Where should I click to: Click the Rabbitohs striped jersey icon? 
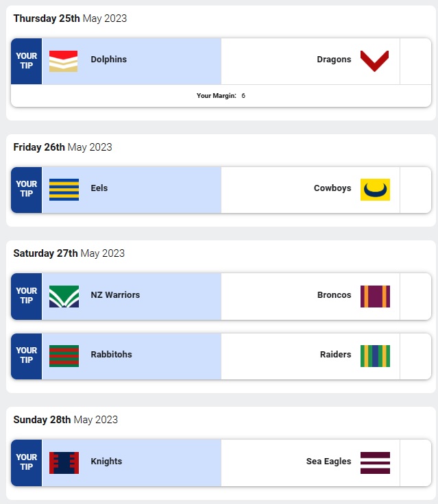[x=64, y=356]
